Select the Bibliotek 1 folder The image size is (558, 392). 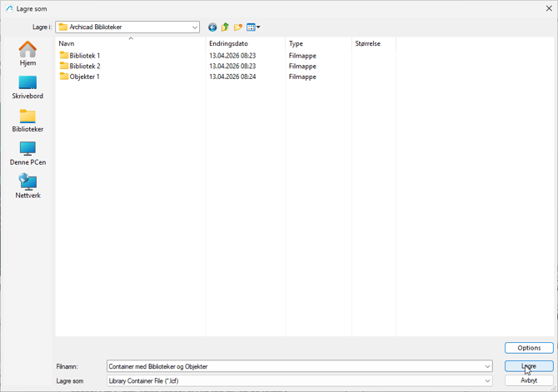coord(84,56)
